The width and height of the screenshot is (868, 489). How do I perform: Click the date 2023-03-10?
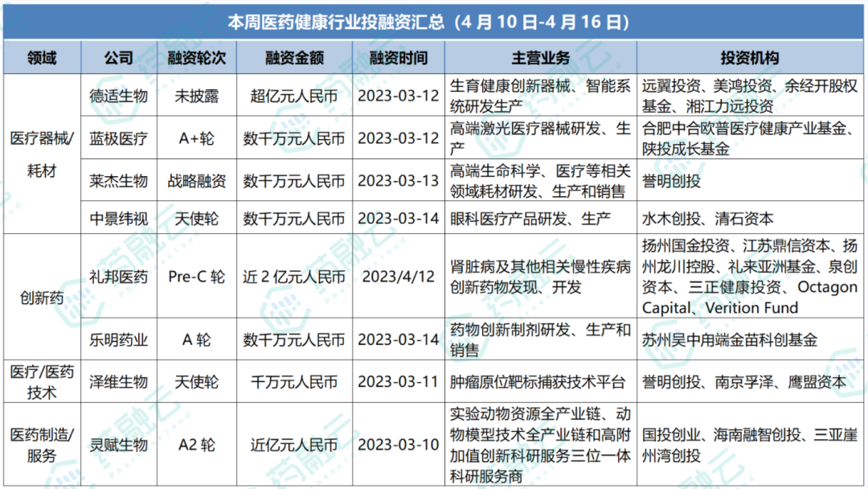pyautogui.click(x=398, y=445)
